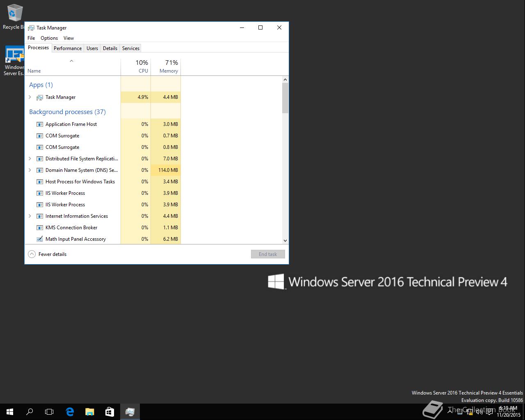Click the Apps (1) group header
This screenshot has width=525, height=420.
pyautogui.click(x=41, y=85)
